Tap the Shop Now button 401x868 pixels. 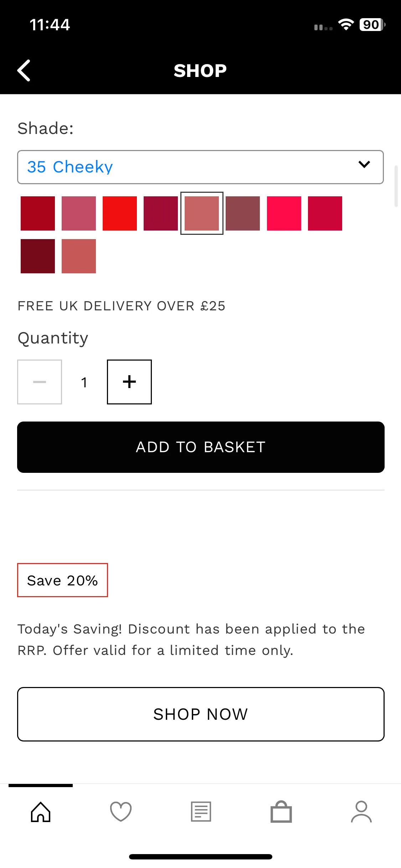click(201, 714)
